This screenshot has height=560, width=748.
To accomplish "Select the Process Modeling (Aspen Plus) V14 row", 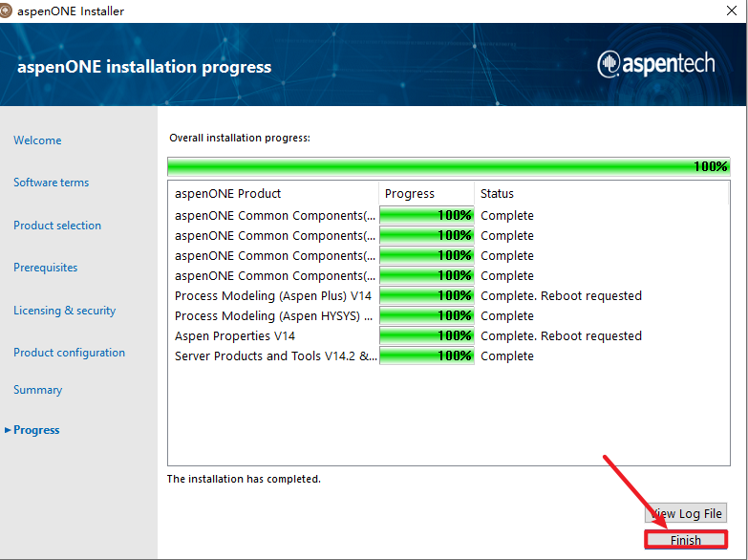I will (x=273, y=295).
